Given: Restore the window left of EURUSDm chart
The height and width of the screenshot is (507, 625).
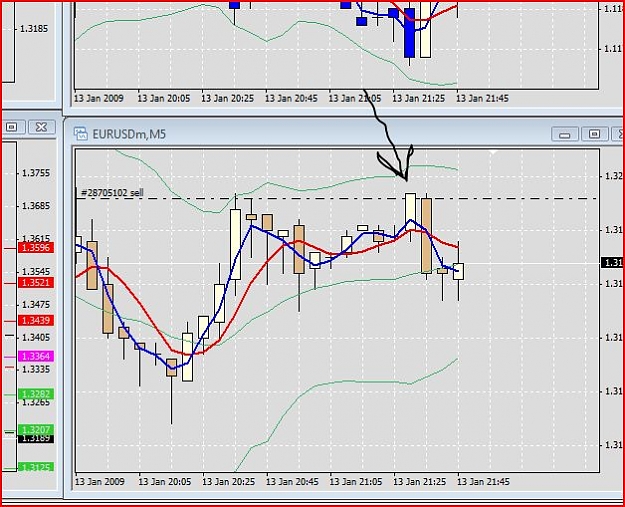Looking at the screenshot, I should 12,127.
